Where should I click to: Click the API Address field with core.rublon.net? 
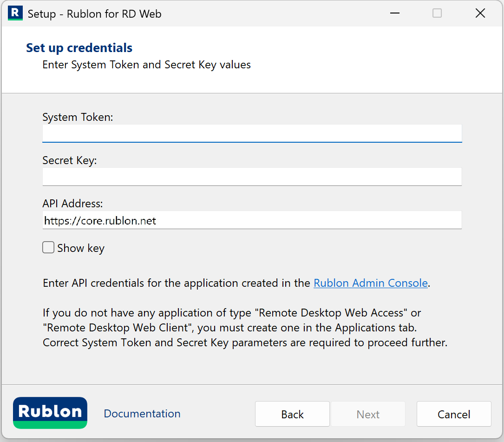[252, 220]
